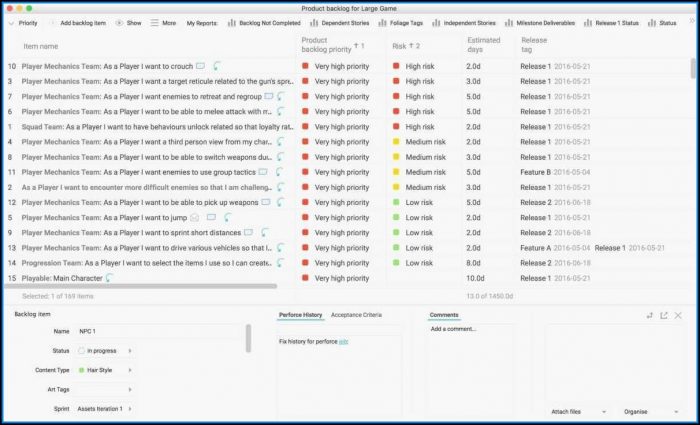Open the Show eye menu
700x425 pixels.
click(129, 23)
